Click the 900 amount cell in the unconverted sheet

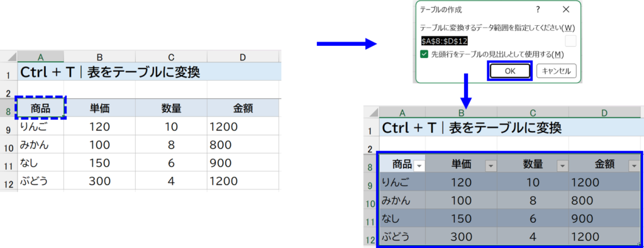coord(243,163)
